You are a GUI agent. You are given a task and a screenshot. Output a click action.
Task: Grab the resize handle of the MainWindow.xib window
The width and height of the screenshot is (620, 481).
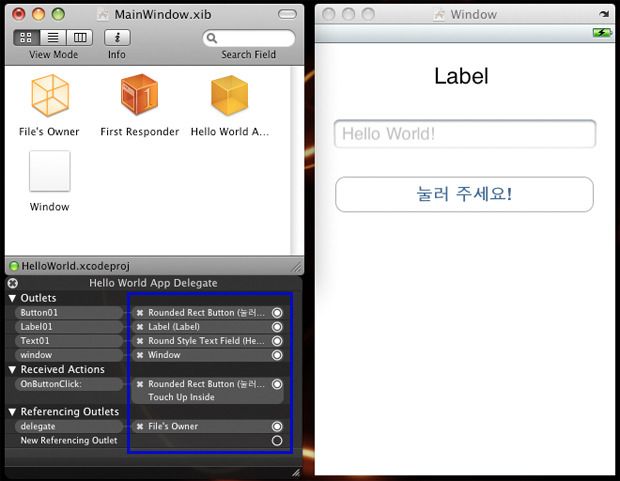point(296,267)
